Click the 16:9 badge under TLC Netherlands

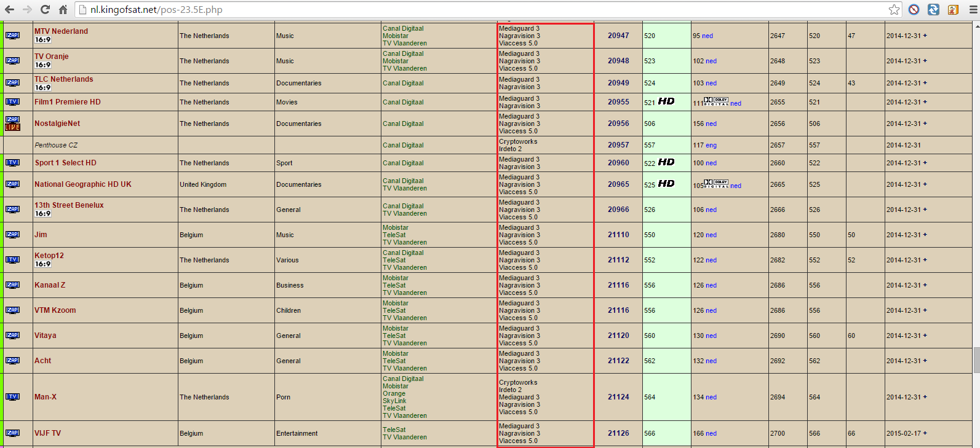(43, 88)
